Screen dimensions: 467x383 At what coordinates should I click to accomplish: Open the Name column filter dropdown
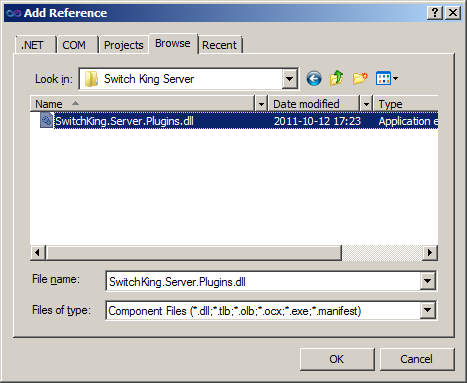[x=261, y=104]
